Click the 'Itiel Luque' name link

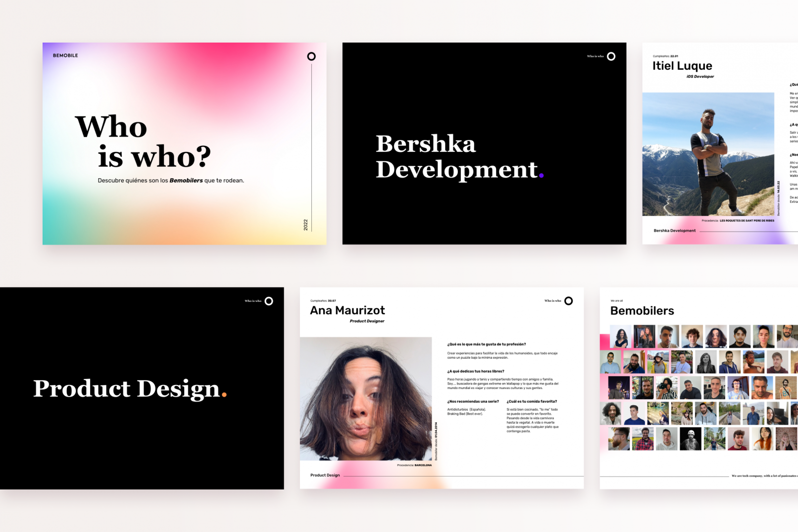(x=682, y=65)
